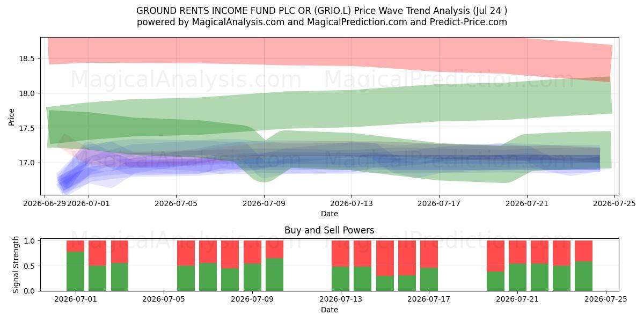Viewport: 644px width, 322px height.
Task: Click the 'powered by MagicalAnalysis.com' subtitle line
Action: (x=322, y=22)
